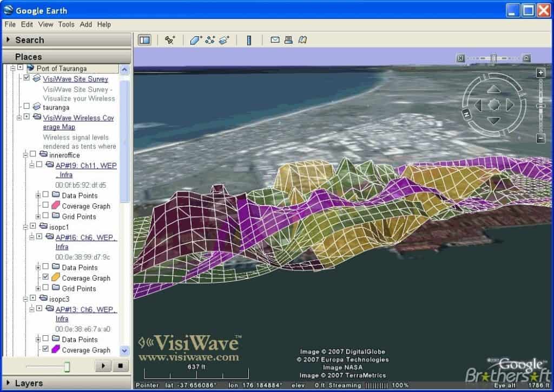Click the Play tour button
The image size is (554, 392).
point(103,366)
